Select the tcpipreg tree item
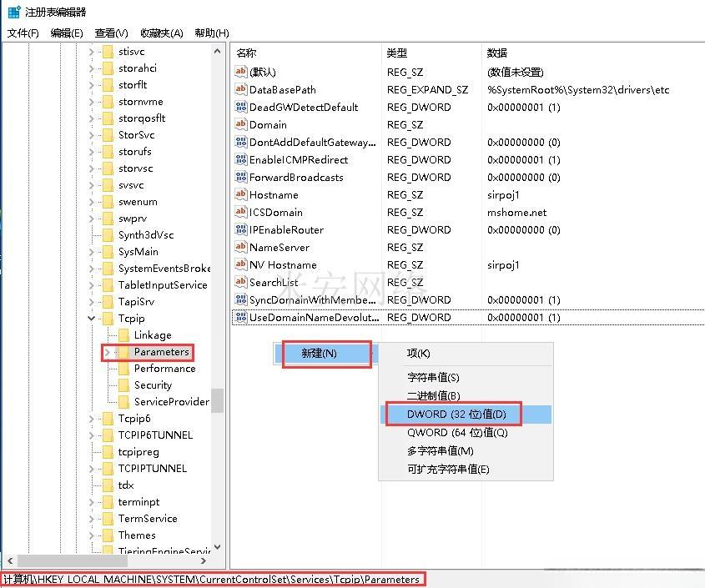705x588 pixels. [138, 452]
